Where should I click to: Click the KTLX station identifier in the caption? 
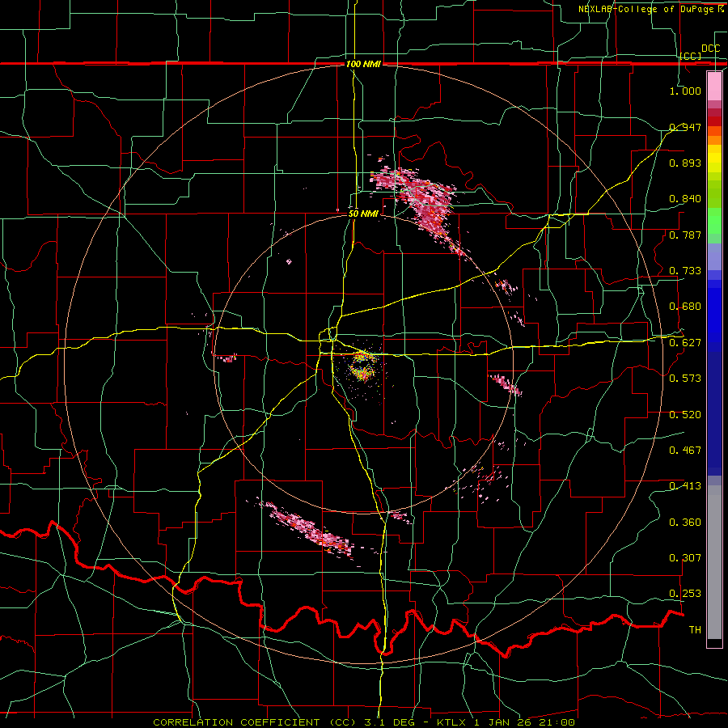pyautogui.click(x=453, y=722)
